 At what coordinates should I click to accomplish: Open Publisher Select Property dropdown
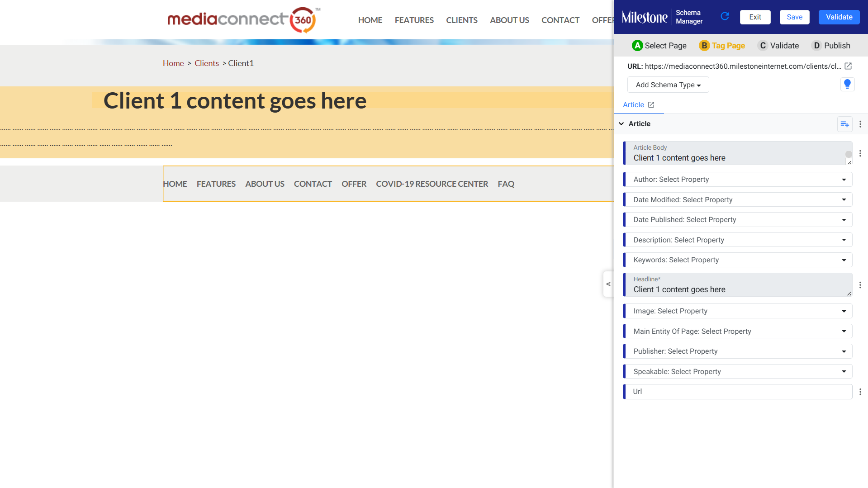738,351
